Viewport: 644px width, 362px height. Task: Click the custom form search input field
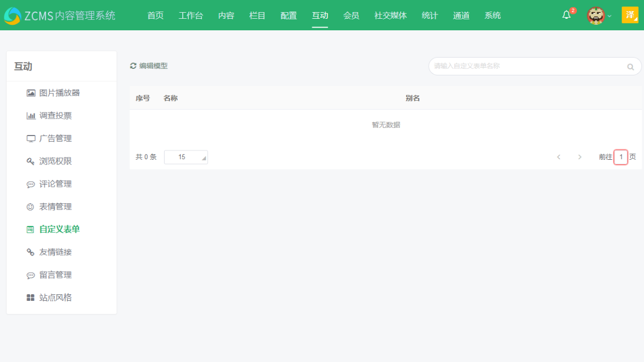[523, 66]
